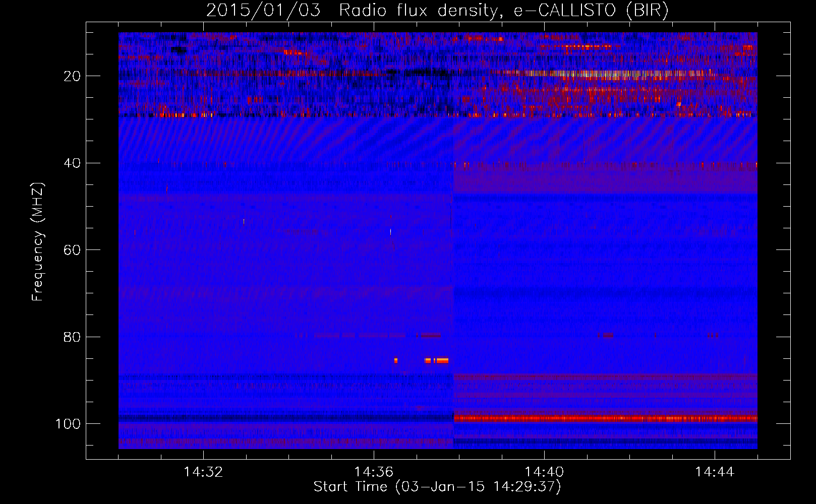Click the '14:36' time tick label
Viewport: 816px width, 504px height.
[374, 472]
